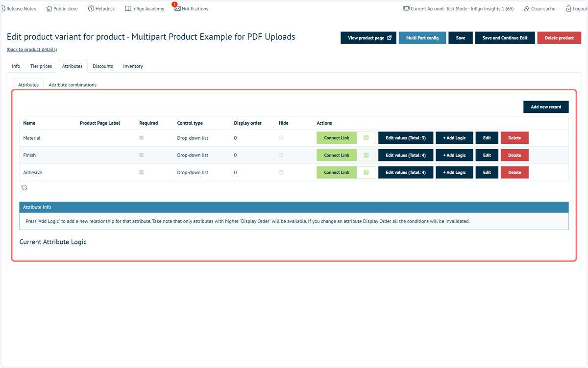Screen dimensions: 588x368
Task: Click Save and Continue Edit
Action: pos(505,38)
